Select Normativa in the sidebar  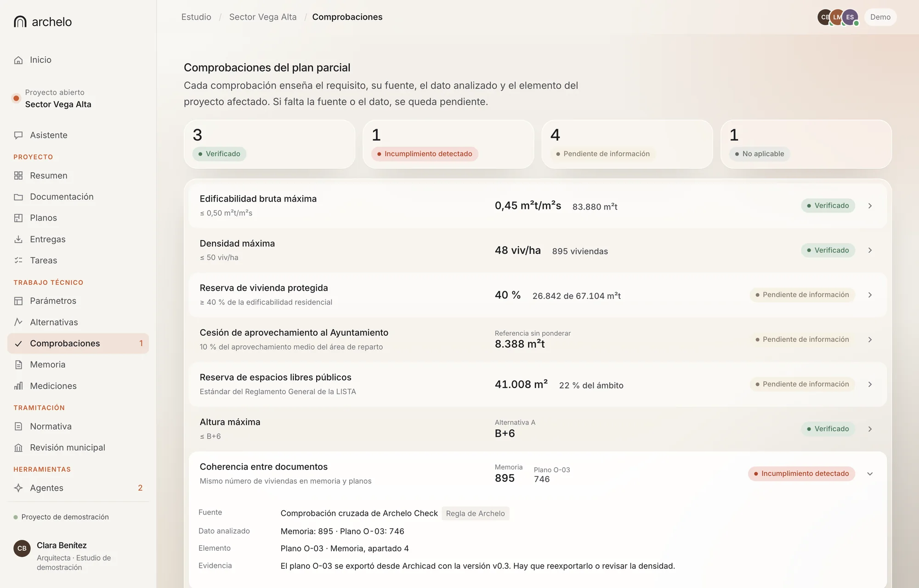coord(78,426)
